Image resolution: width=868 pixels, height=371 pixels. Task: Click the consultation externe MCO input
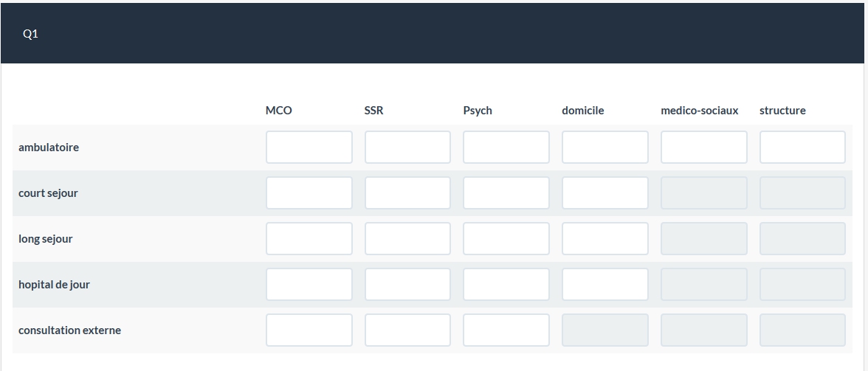tap(309, 330)
